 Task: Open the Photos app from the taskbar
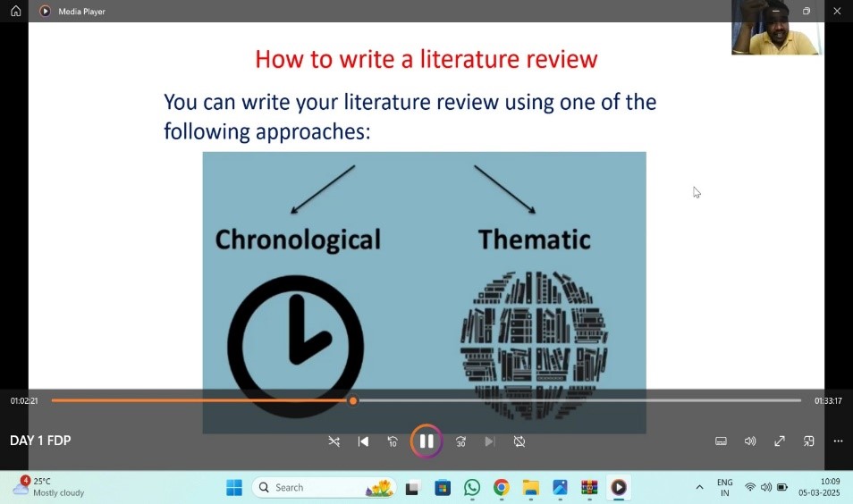[560, 488]
